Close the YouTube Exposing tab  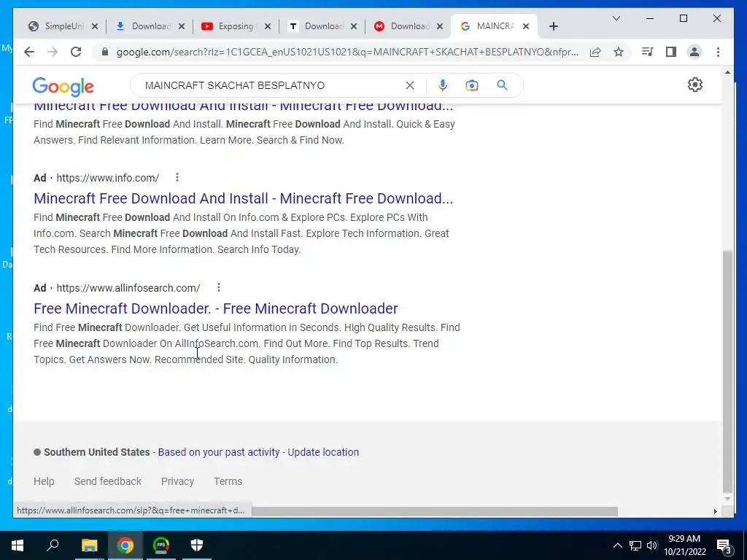tap(268, 26)
